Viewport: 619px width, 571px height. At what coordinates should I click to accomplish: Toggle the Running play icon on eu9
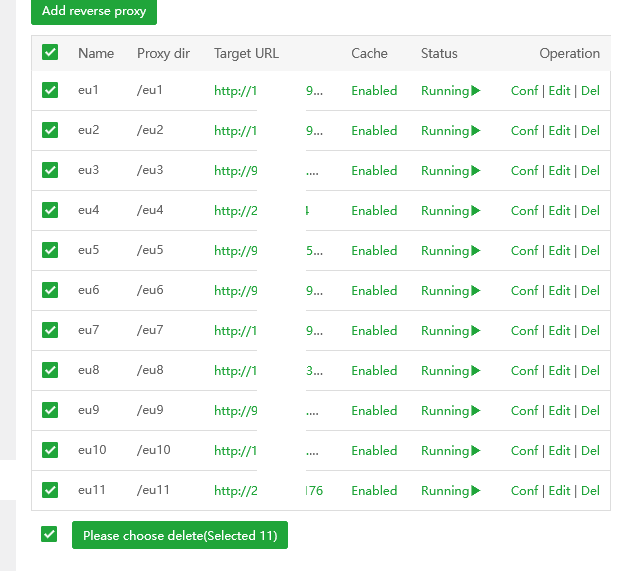476,411
